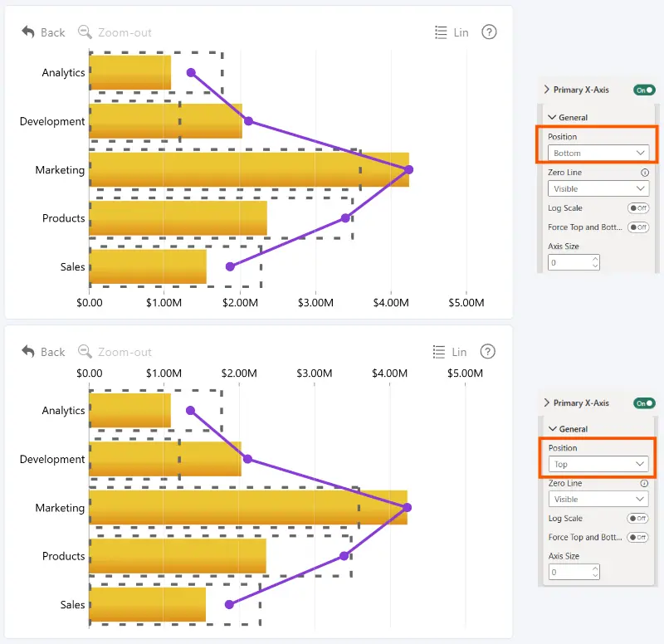Viewport: 664px width, 644px height.
Task: Click the $1.00M axis label in the lower chart
Action: (164, 373)
